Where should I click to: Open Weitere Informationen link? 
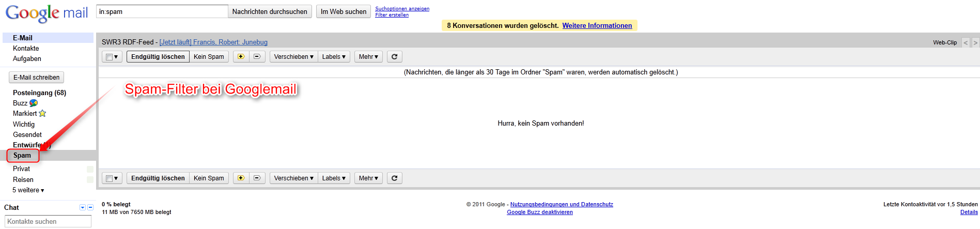tap(597, 25)
